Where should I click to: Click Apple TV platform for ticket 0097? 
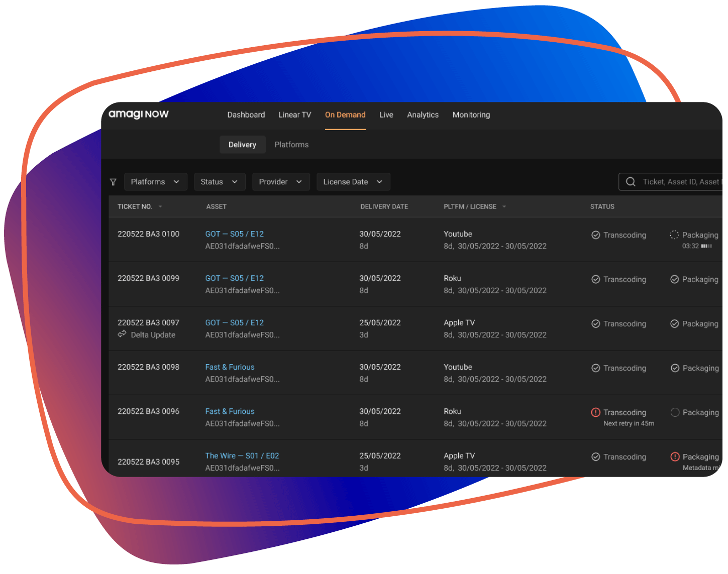tap(459, 323)
